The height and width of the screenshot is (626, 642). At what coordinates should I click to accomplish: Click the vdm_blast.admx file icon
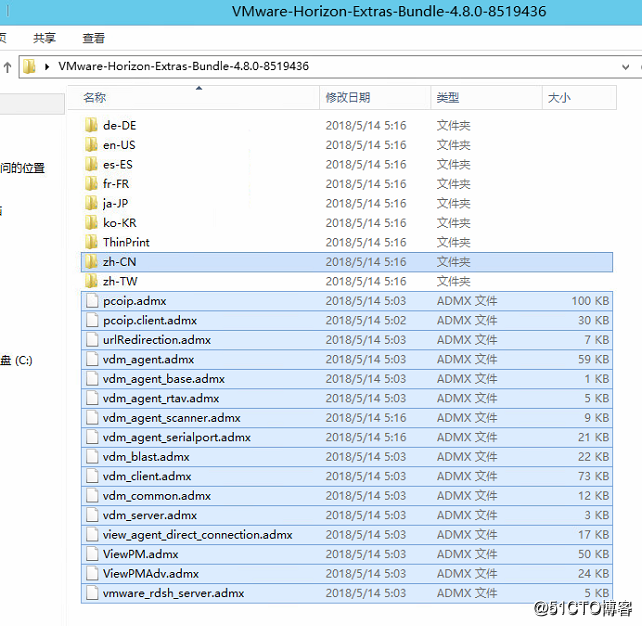(92, 457)
